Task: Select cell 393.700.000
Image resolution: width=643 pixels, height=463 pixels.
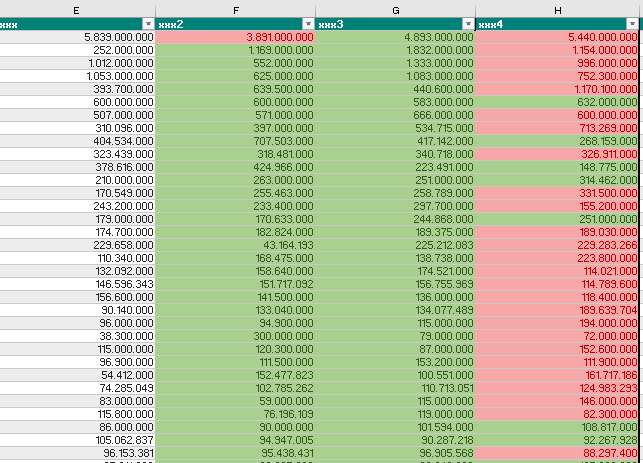Action: pos(78,89)
